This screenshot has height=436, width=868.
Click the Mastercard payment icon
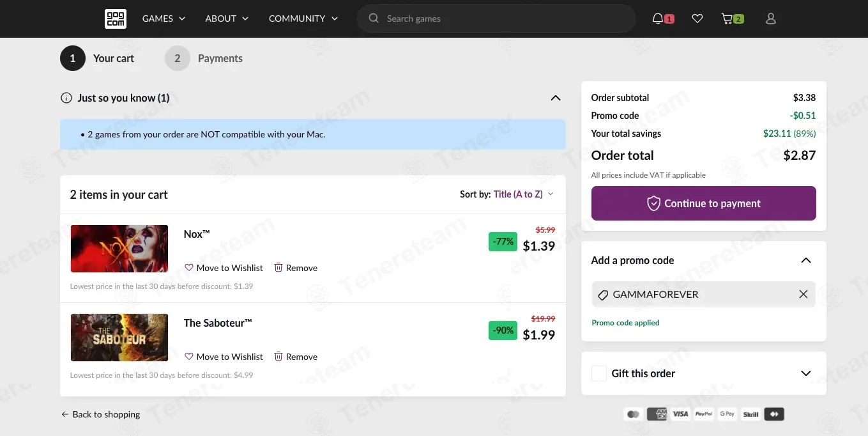click(634, 414)
